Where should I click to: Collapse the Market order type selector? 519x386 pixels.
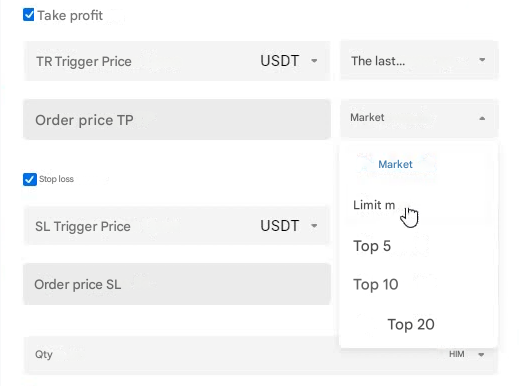pyautogui.click(x=419, y=118)
